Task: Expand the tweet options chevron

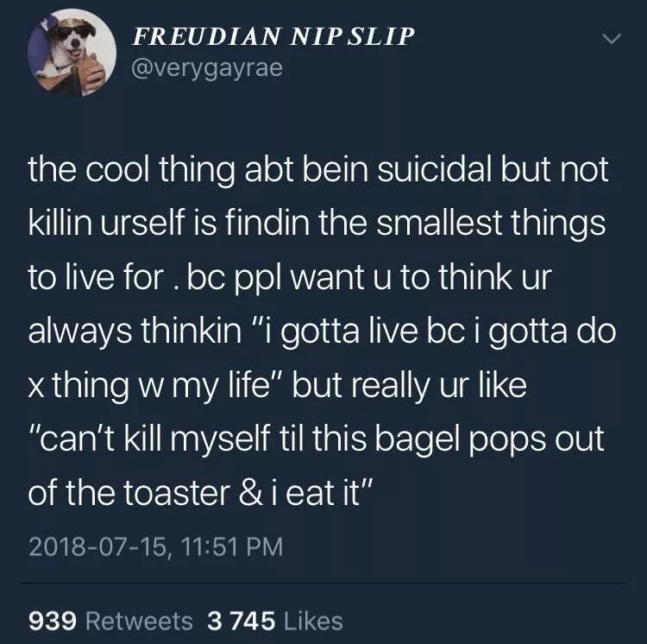Action: click(611, 40)
